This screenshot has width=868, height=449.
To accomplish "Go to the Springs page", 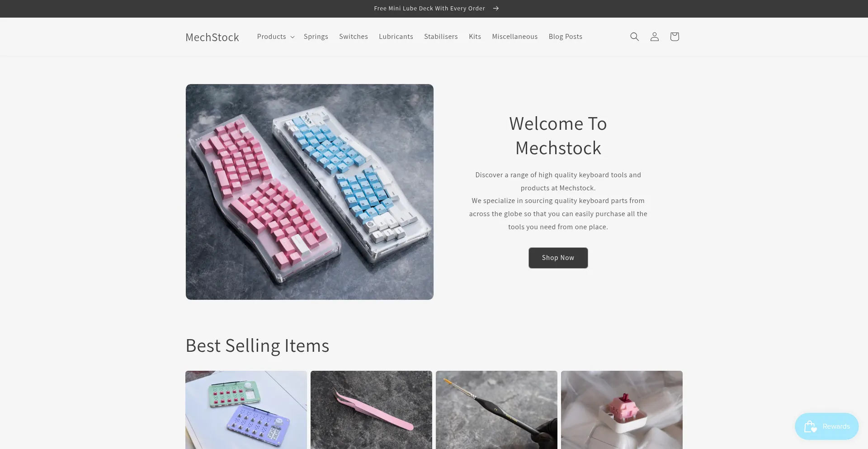I will tap(316, 37).
